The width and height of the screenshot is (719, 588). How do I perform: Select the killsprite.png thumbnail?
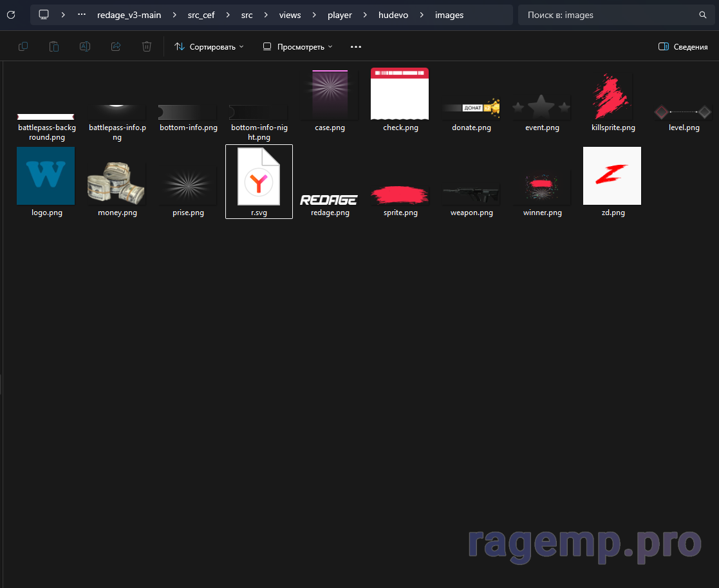tap(613, 98)
